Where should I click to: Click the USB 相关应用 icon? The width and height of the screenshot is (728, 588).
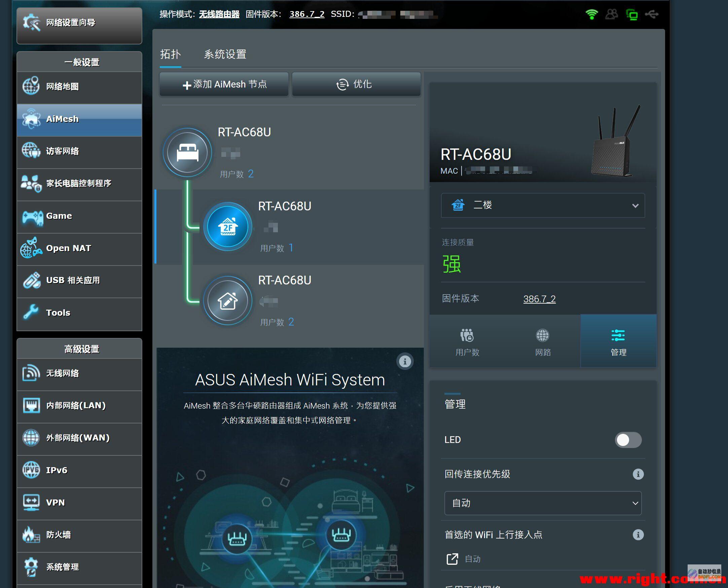pos(31,280)
